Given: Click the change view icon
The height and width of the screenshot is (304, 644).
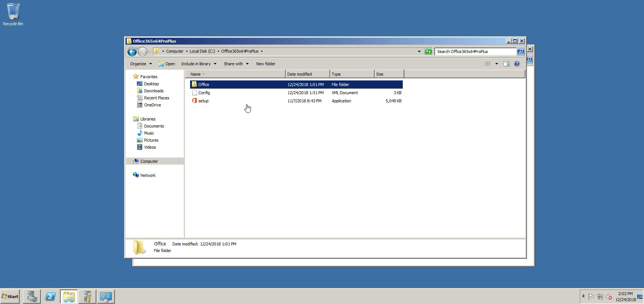Looking at the screenshot, I should coord(488,64).
